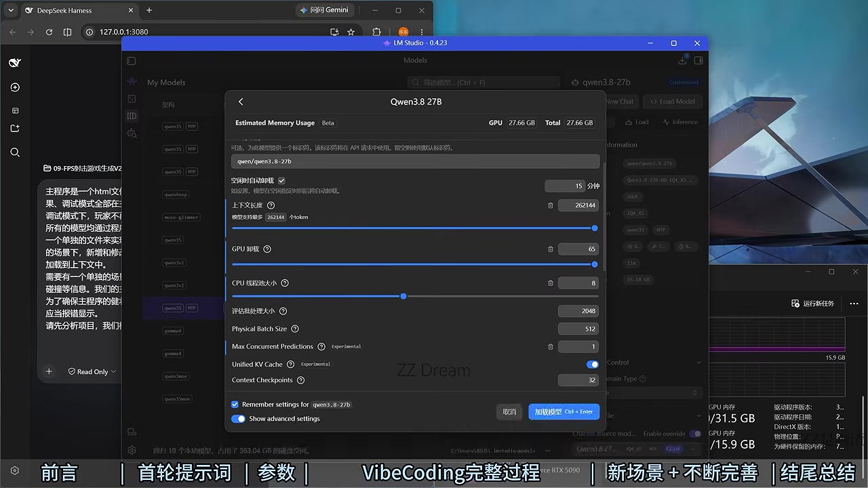Click the 上下文长度 slider handle
This screenshot has width=868, height=488.
point(595,228)
